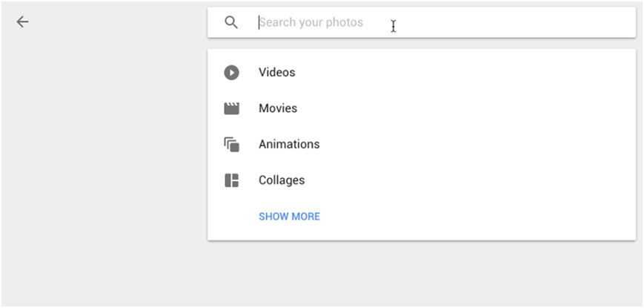This screenshot has width=644, height=308.
Task: Click the Animations stacked squares icon
Action: [232, 145]
